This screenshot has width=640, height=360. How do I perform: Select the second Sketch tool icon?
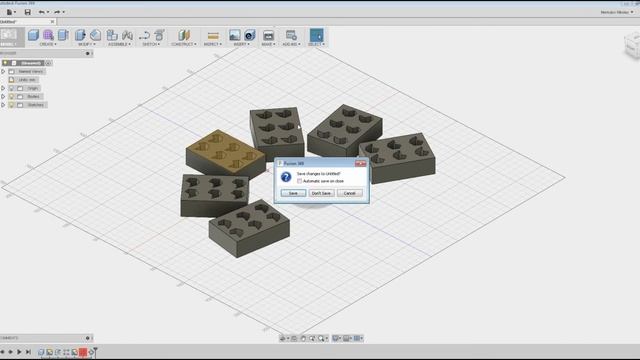click(x=160, y=35)
